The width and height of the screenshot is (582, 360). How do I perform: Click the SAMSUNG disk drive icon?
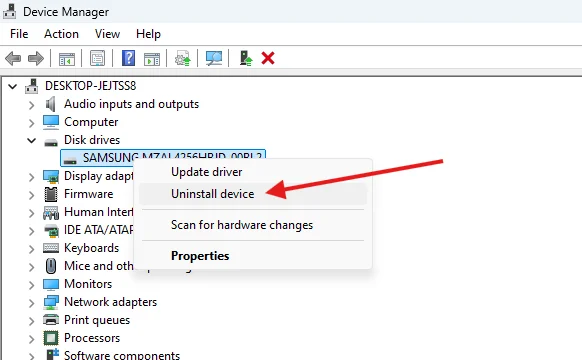tap(70, 160)
